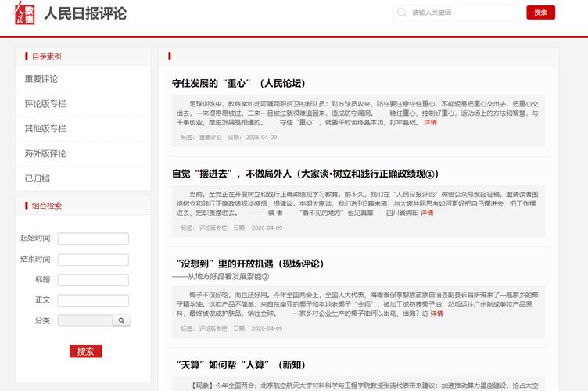Image resolution: width=588 pixels, height=391 pixels.
Task: Open article 守住发展的"重心"（人民论坛）
Action: (x=239, y=83)
